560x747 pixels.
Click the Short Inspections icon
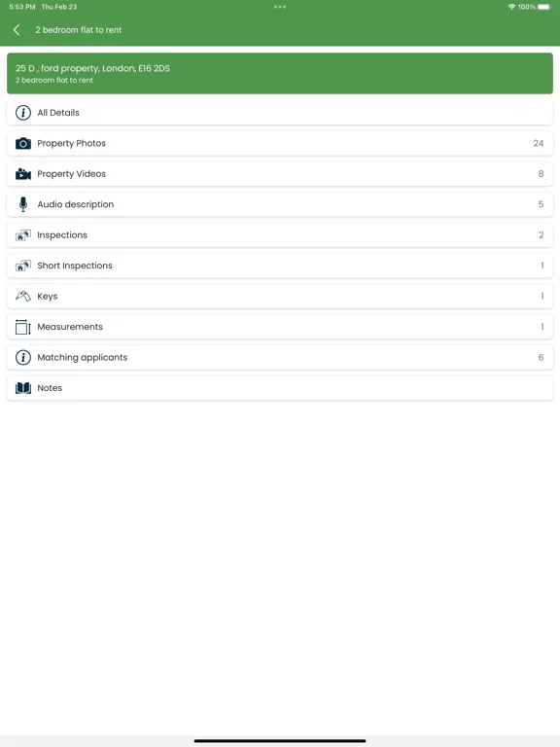click(x=23, y=266)
